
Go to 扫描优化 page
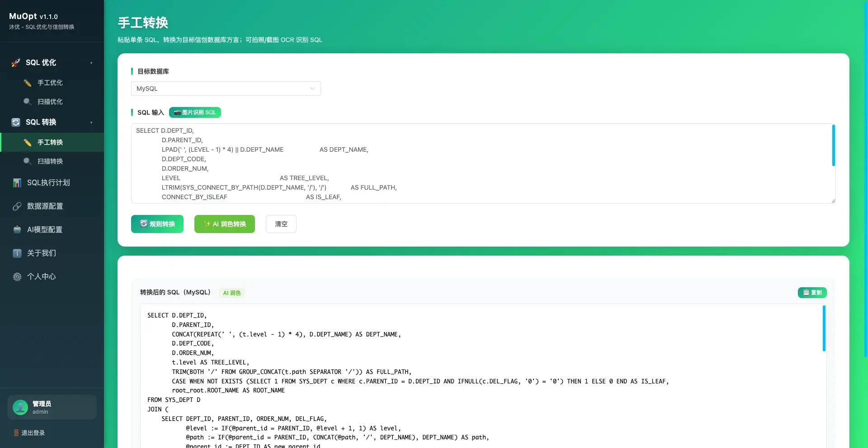(x=52, y=102)
